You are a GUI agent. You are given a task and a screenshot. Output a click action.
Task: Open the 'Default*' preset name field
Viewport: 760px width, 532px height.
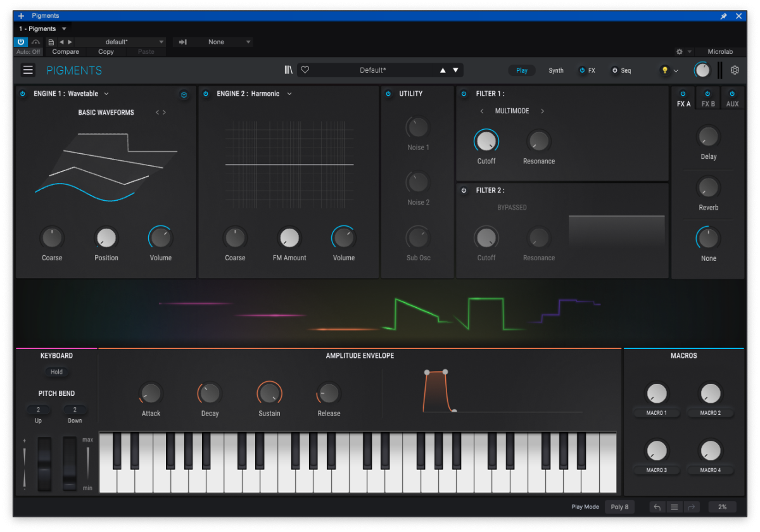coord(373,70)
